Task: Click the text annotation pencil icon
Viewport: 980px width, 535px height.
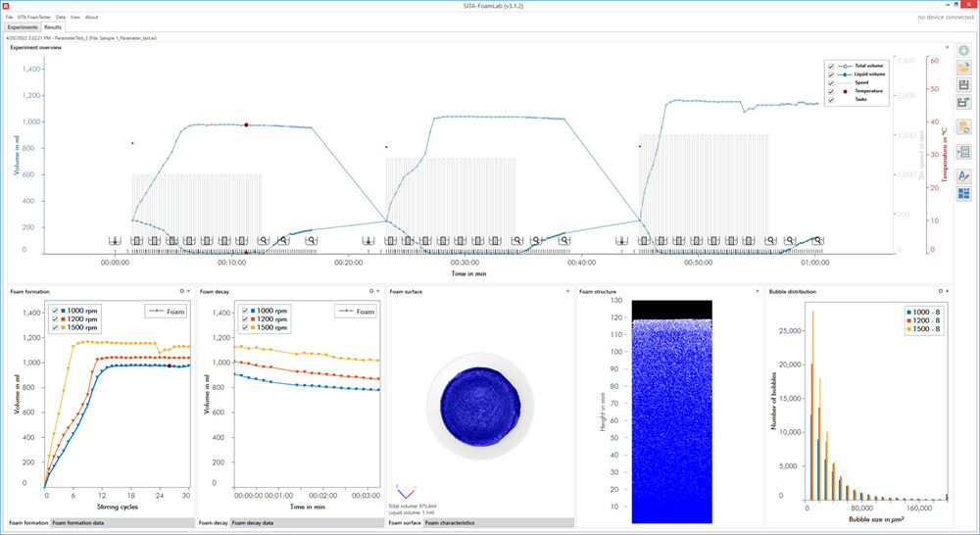Action: (964, 175)
